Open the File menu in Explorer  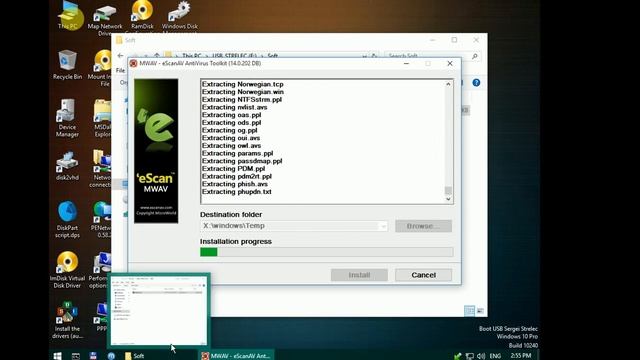[120, 70]
